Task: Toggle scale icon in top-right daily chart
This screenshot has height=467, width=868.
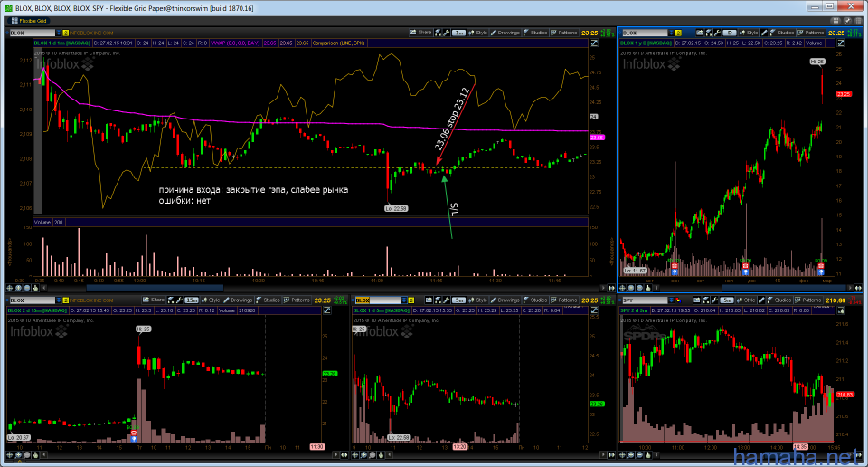Action: [840, 43]
